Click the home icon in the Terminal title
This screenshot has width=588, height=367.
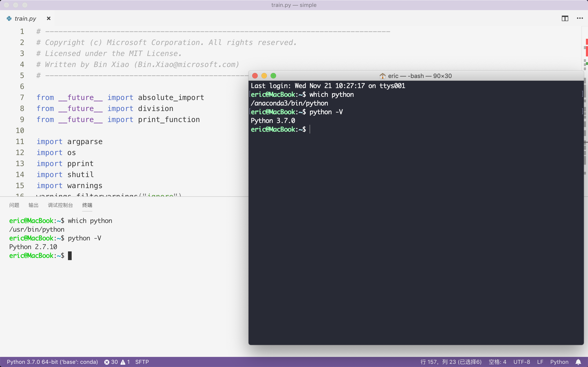pos(382,76)
